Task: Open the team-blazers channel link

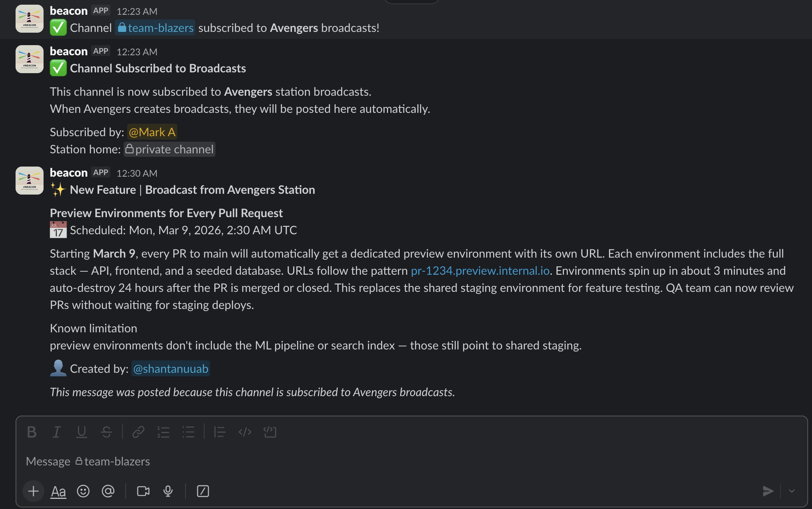Action: (155, 28)
